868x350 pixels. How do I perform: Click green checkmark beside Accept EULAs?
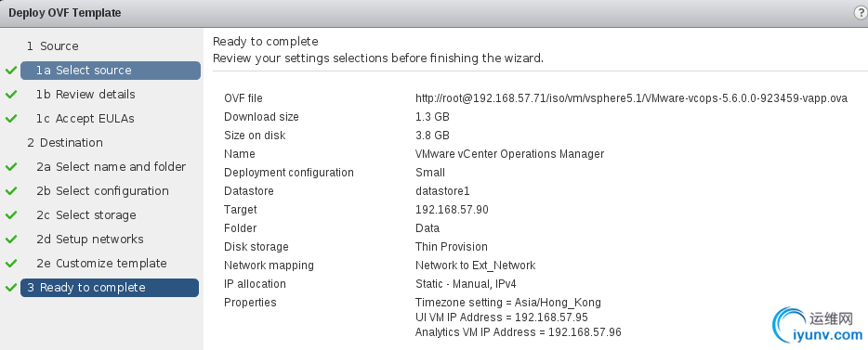point(10,119)
